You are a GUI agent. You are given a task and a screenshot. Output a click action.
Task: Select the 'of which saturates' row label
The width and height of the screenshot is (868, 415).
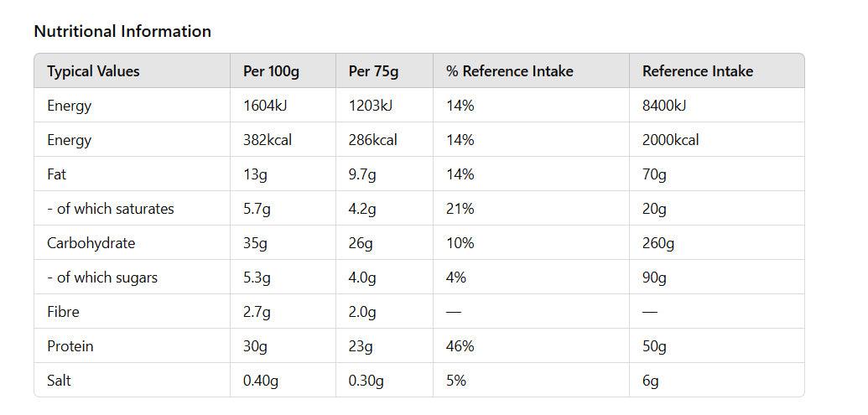point(110,209)
